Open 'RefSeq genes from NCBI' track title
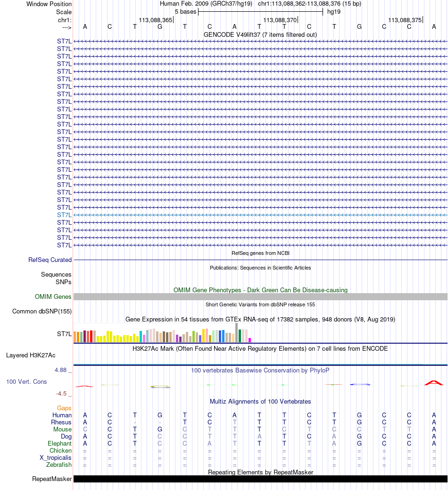The width and height of the screenshot is (448, 490). 260,253
